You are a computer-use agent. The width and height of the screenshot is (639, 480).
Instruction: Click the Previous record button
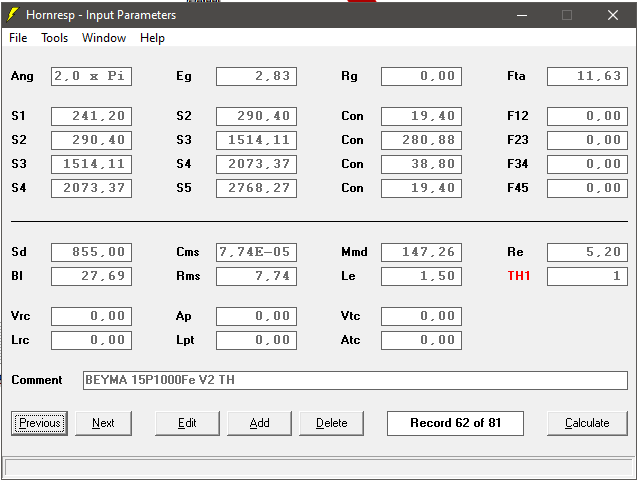click(40, 423)
